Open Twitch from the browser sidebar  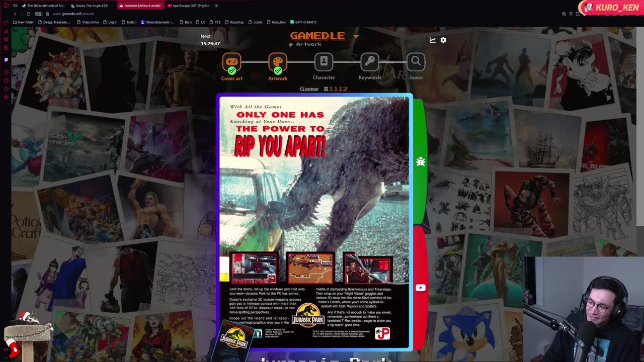(x=6, y=59)
